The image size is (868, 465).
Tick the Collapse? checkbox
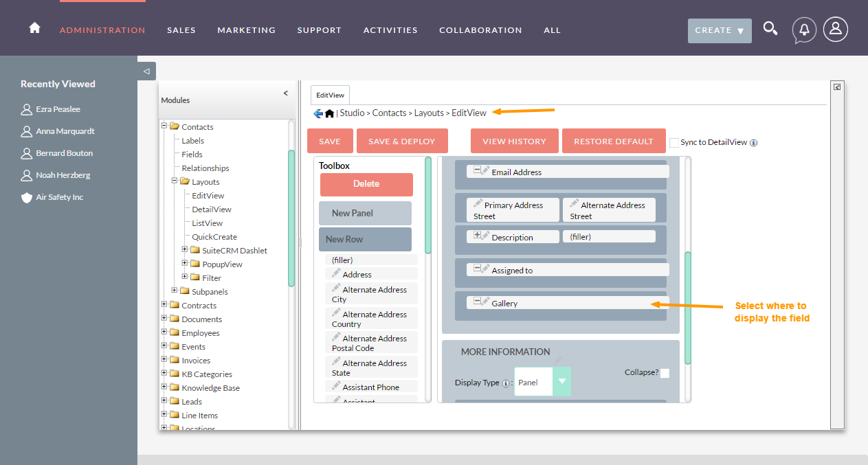[665, 373]
